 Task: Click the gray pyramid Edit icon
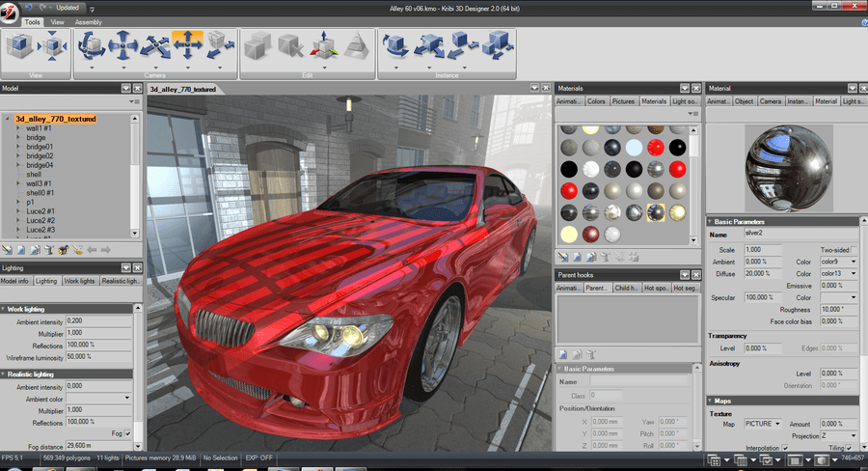point(357,45)
